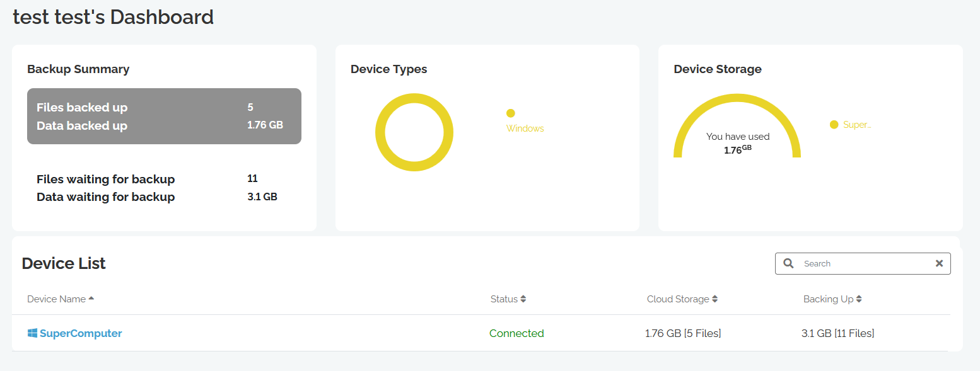Click the 3.1 GB waiting data value

tap(262, 197)
